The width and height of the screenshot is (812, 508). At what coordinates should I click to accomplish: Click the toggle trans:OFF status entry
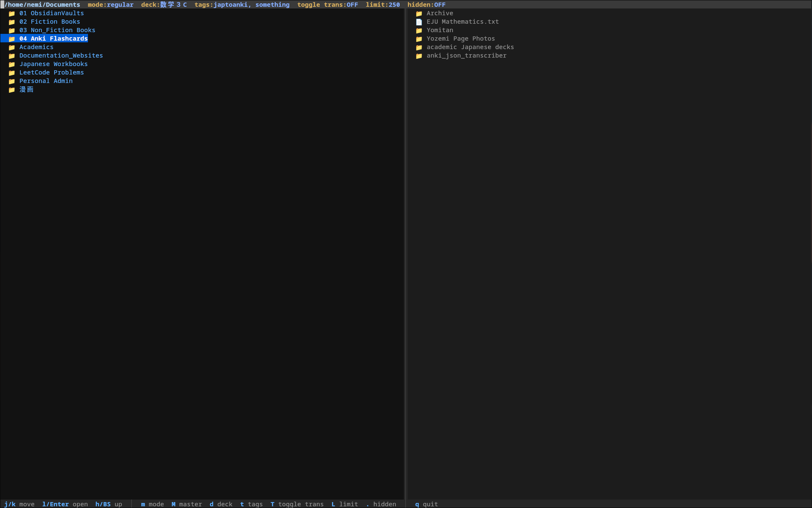tap(328, 5)
